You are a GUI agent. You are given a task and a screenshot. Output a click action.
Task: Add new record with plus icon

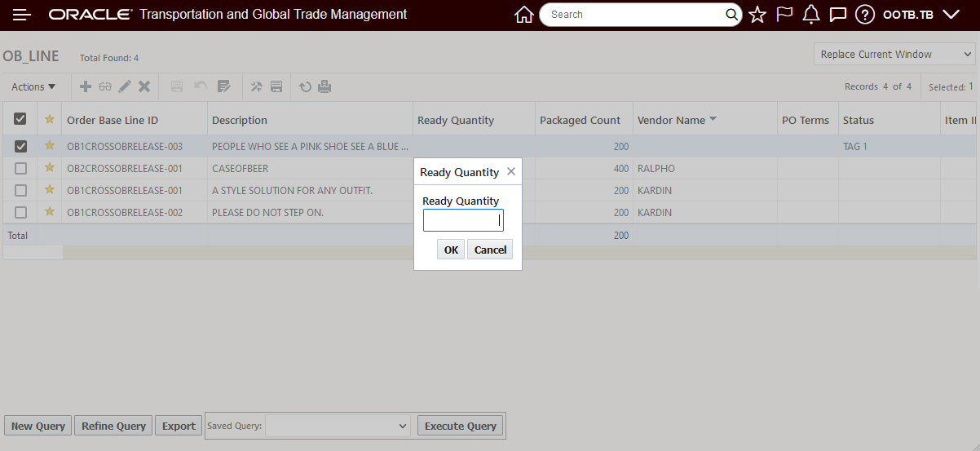(85, 86)
